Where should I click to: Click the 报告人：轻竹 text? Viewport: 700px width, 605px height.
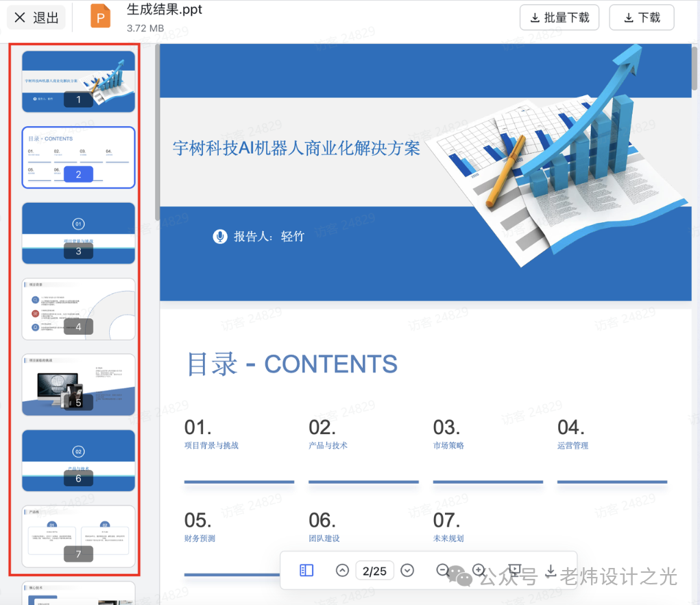point(269,236)
